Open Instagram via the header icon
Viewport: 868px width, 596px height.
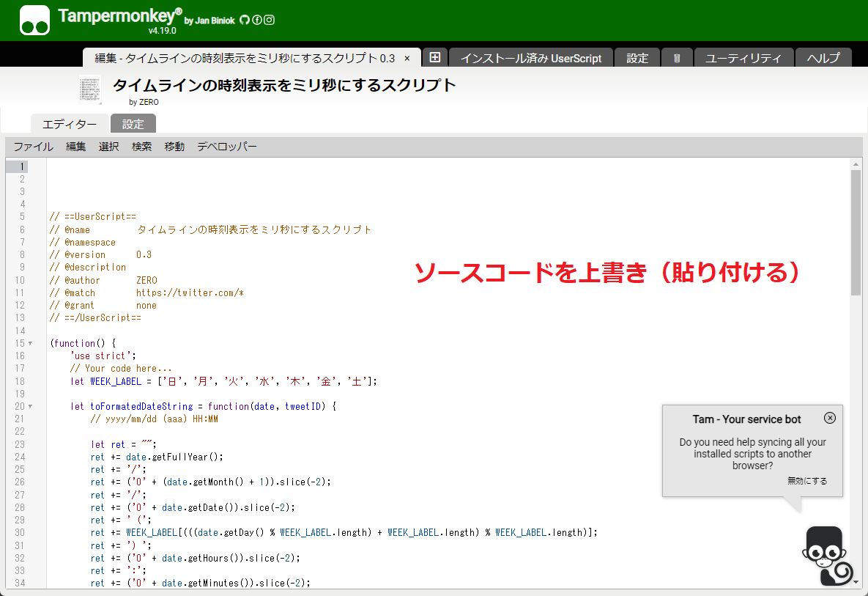[x=269, y=20]
